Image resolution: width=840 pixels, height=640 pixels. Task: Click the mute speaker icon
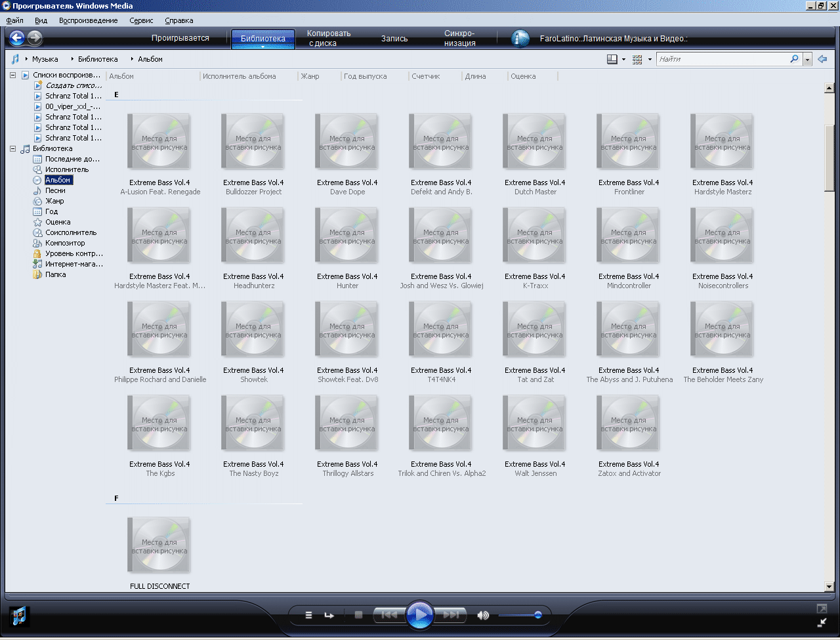click(483, 615)
